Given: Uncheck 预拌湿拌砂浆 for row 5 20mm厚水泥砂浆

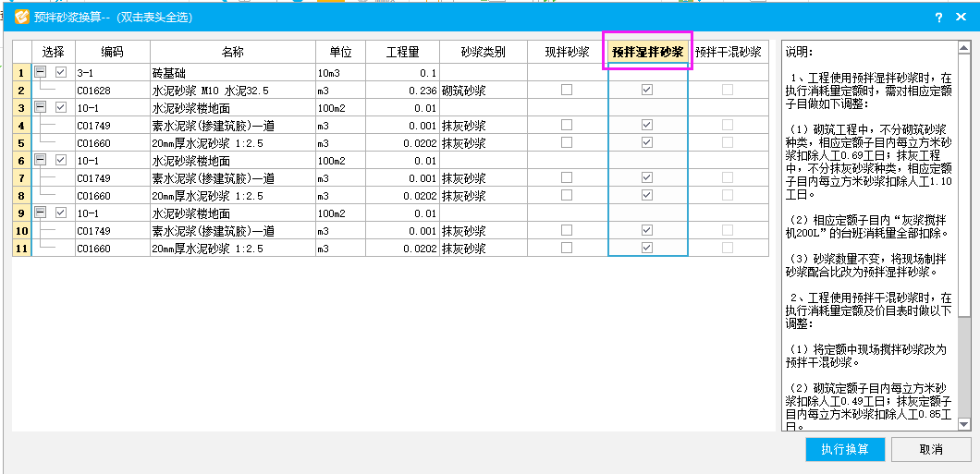Looking at the screenshot, I should coord(647,142).
